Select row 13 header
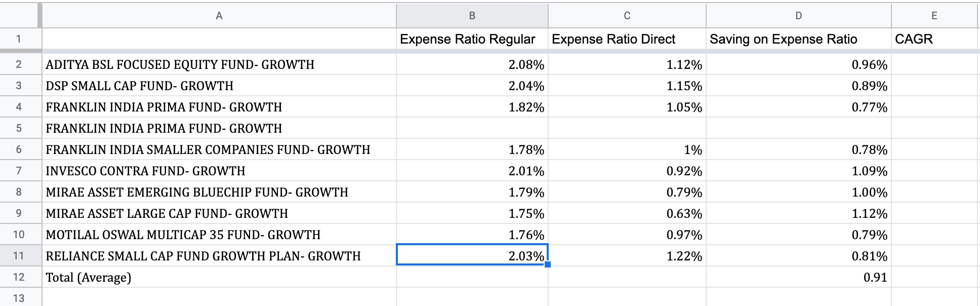This screenshot has height=306, width=980. click(x=19, y=298)
